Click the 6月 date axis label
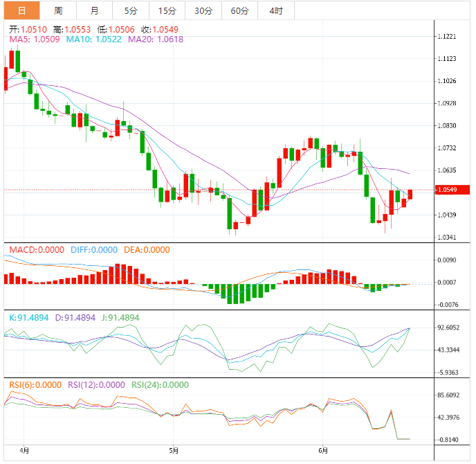Viewport: 476px width, 464px height. tap(323, 450)
